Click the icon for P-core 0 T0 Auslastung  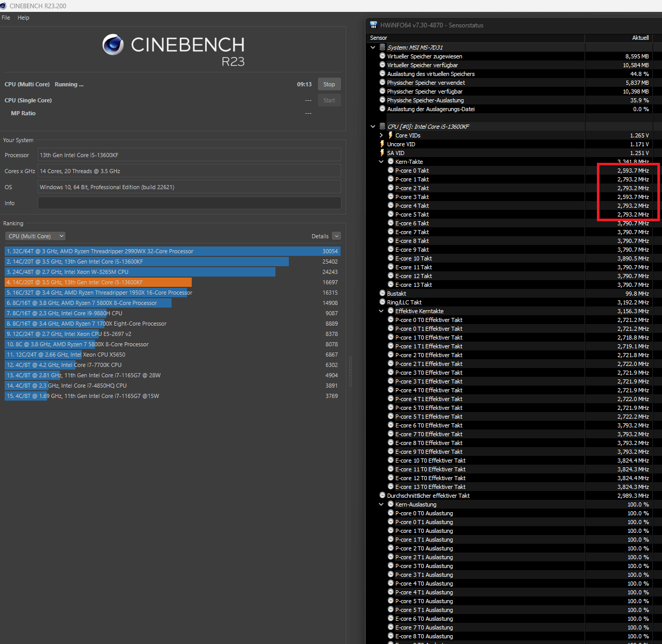pos(391,513)
